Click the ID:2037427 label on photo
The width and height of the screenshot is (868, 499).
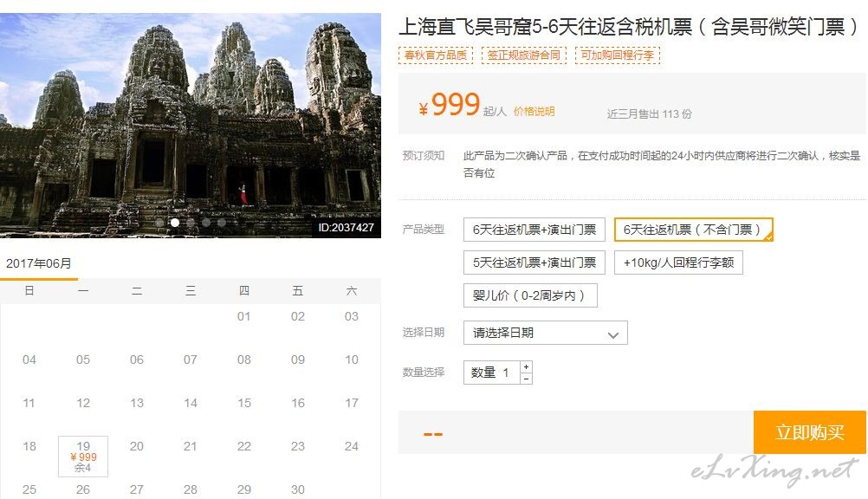tap(346, 228)
